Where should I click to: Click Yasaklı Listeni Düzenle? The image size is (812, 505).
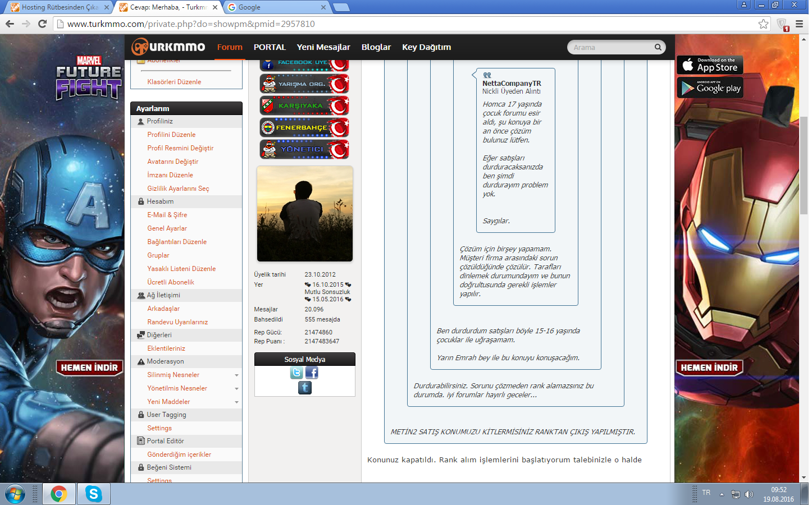click(x=181, y=269)
